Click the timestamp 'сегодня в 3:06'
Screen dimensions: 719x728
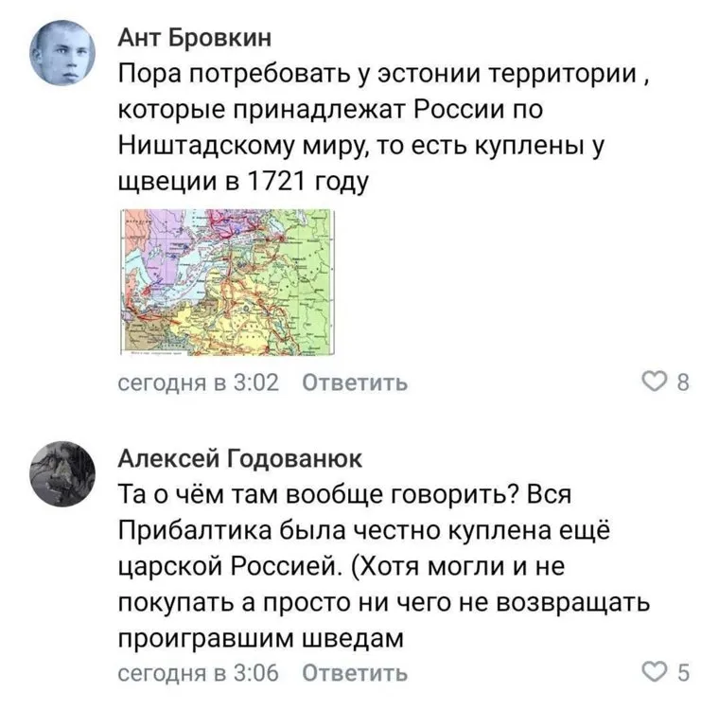tap(196, 673)
